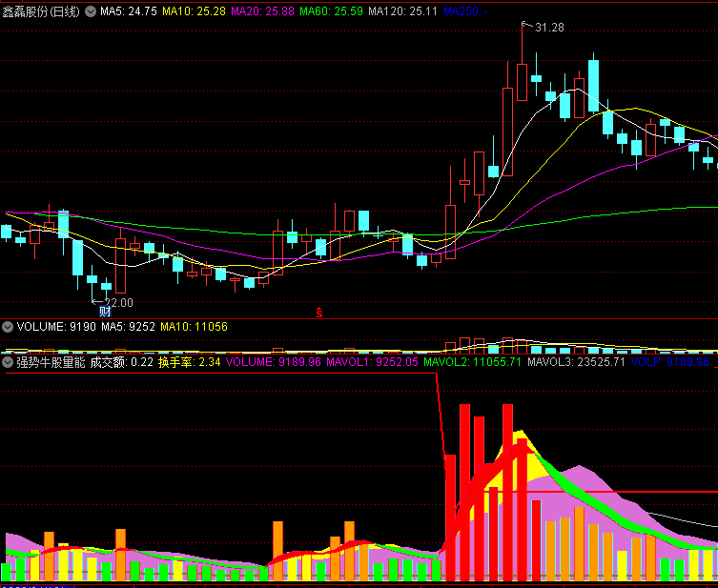Click the MA10: 25.28 label

pos(195,11)
